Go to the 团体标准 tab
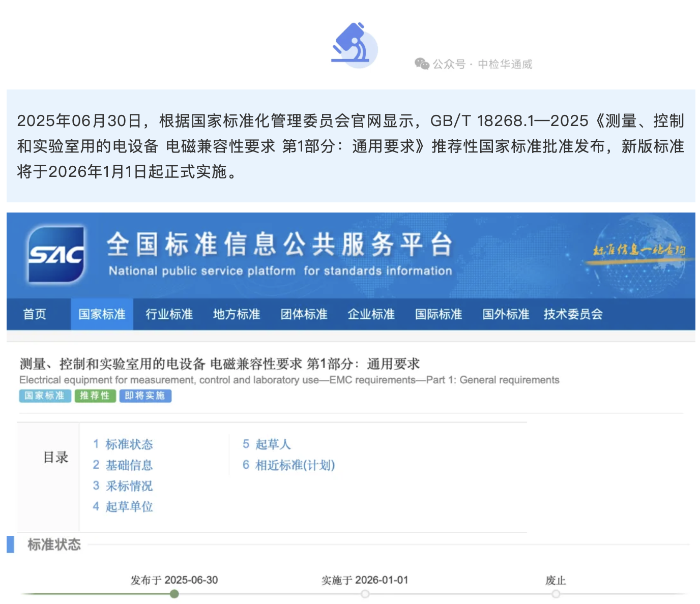Image resolution: width=700 pixels, height=604 pixels. click(304, 314)
